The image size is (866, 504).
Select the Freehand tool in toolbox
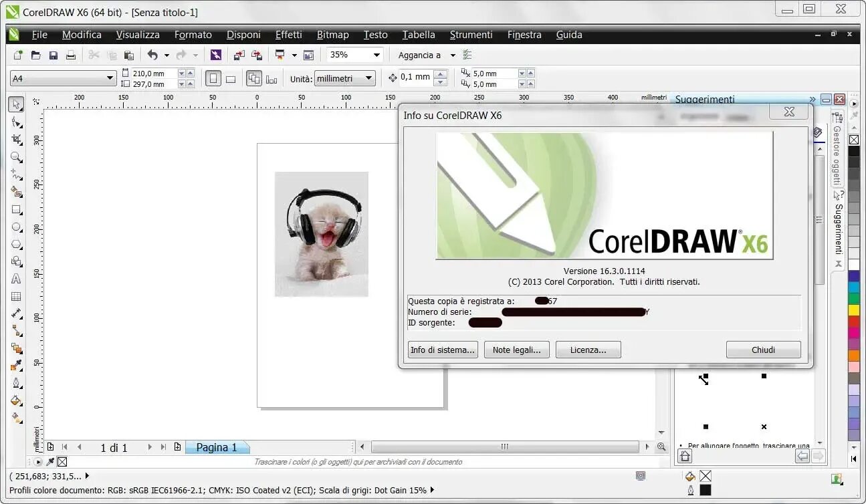pos(17,174)
